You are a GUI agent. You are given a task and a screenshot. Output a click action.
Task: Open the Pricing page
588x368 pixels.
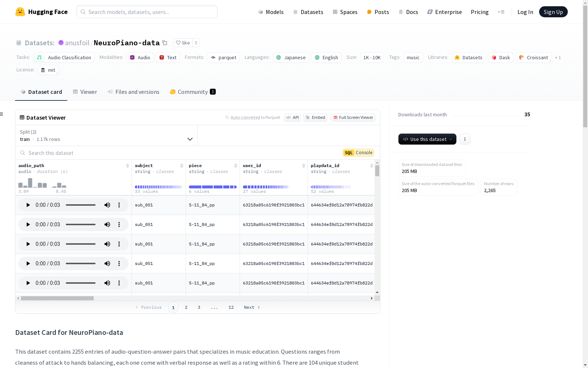(480, 12)
